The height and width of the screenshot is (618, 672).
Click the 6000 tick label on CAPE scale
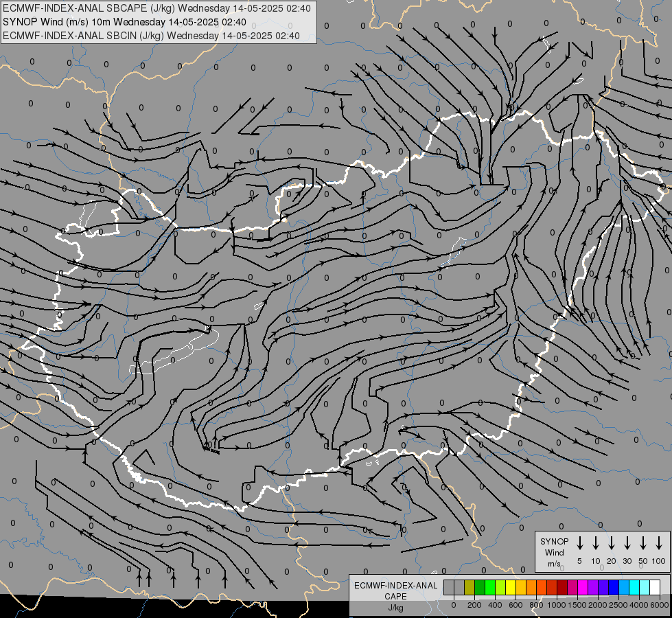pyautogui.click(x=660, y=605)
